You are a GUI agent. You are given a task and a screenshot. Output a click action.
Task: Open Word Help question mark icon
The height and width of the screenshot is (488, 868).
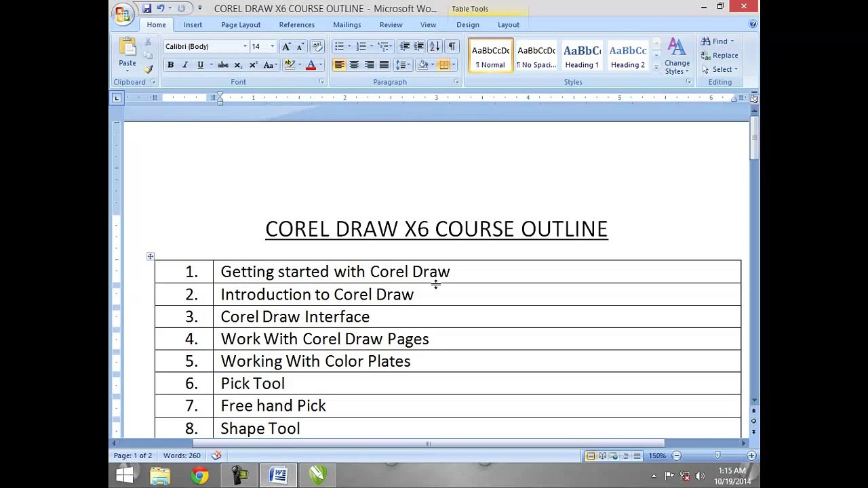coord(753,24)
